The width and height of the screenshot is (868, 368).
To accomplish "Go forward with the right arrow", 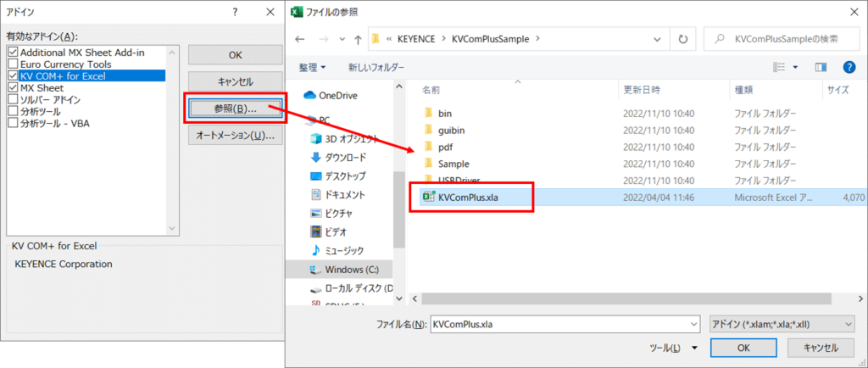I will [x=323, y=39].
